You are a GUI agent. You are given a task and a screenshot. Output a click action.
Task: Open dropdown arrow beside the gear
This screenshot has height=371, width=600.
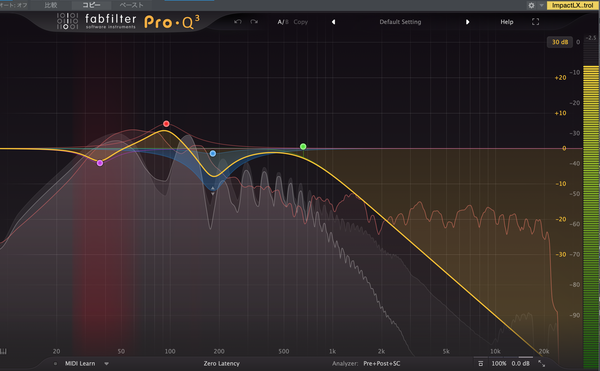point(541,5)
